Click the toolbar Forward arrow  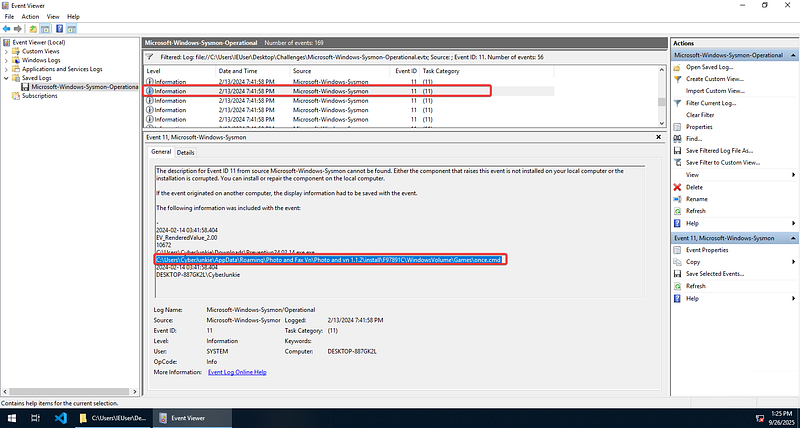pyautogui.click(x=18, y=29)
